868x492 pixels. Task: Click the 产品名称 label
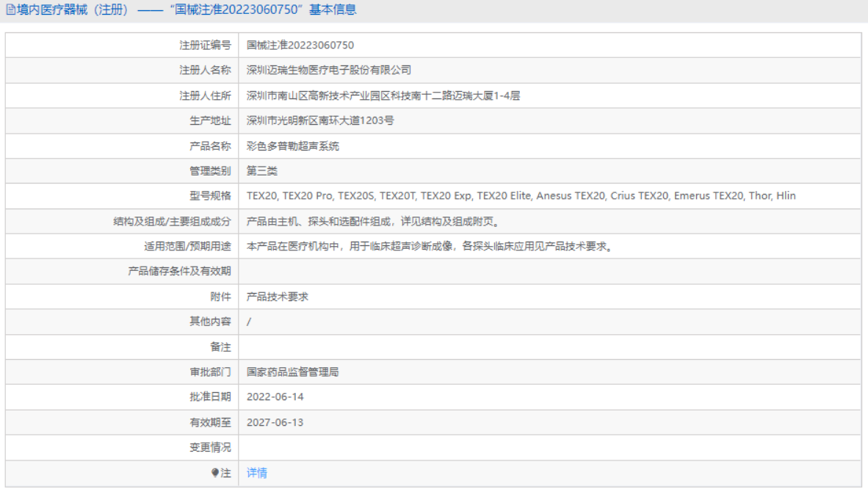point(210,146)
